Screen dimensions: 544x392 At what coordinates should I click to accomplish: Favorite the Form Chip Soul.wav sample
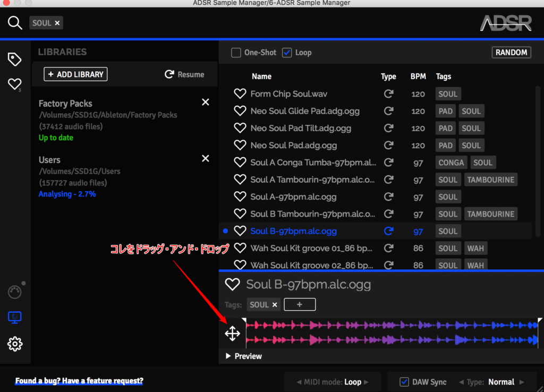(240, 94)
